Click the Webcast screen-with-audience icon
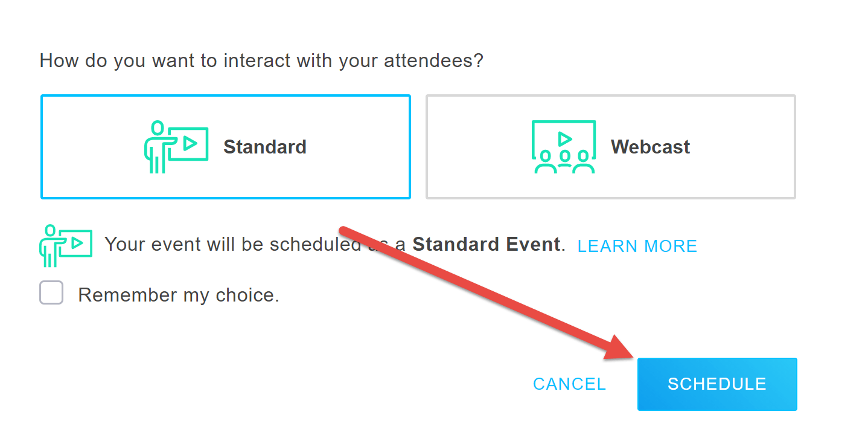 563,145
